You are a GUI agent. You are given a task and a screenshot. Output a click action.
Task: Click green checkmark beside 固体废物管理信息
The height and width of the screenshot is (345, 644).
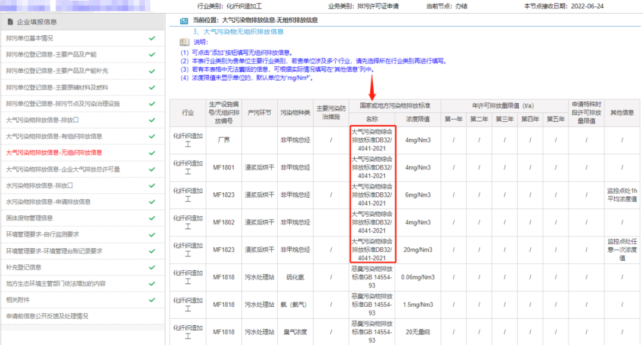click(152, 218)
